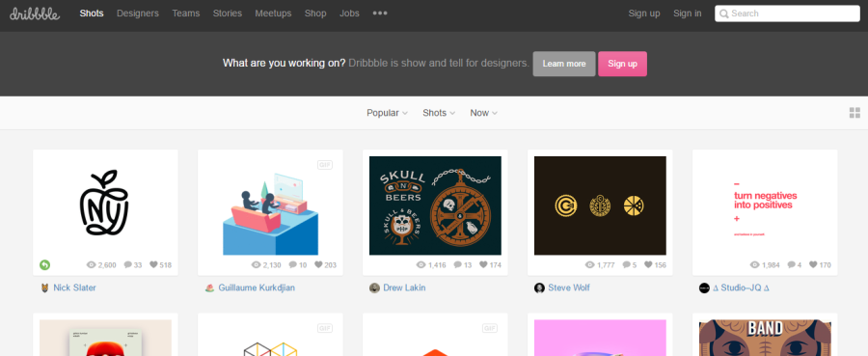Click the heart icon with 156 likes
The image size is (868, 356).
pyautogui.click(x=648, y=264)
